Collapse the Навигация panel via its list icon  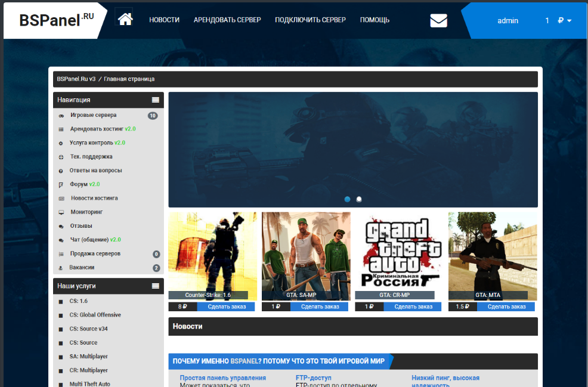[156, 100]
